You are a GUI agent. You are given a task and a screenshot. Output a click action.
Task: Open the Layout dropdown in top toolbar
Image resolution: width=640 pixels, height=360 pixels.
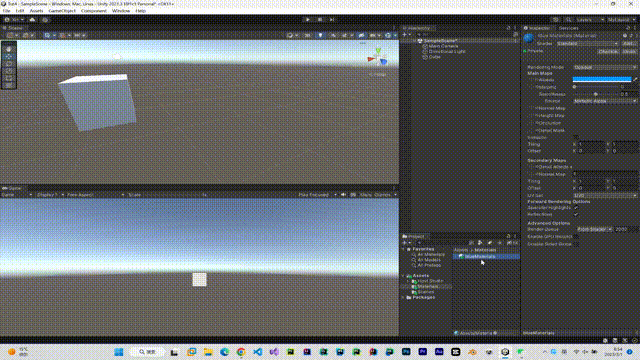[621, 20]
